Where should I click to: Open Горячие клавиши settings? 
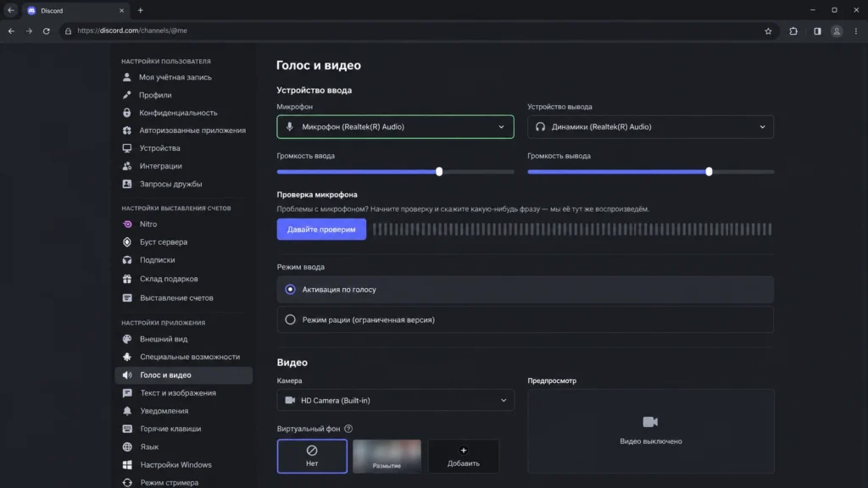[183, 429]
